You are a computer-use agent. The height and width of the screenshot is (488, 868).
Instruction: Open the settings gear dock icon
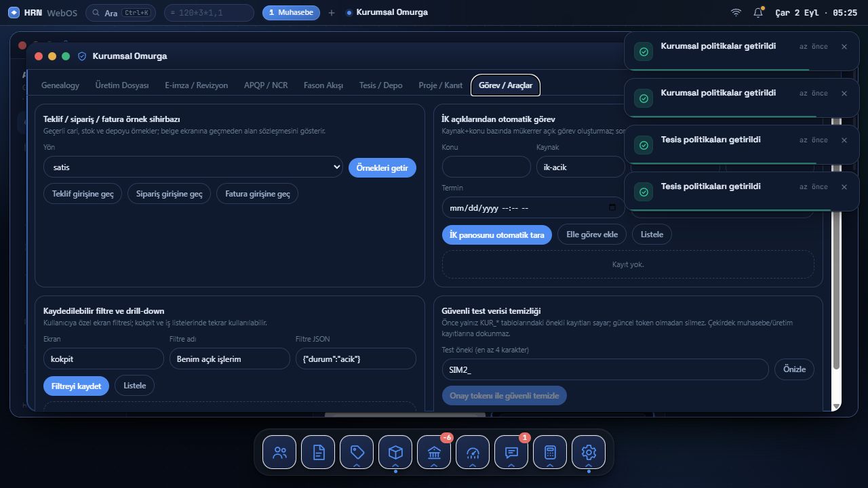(589, 452)
